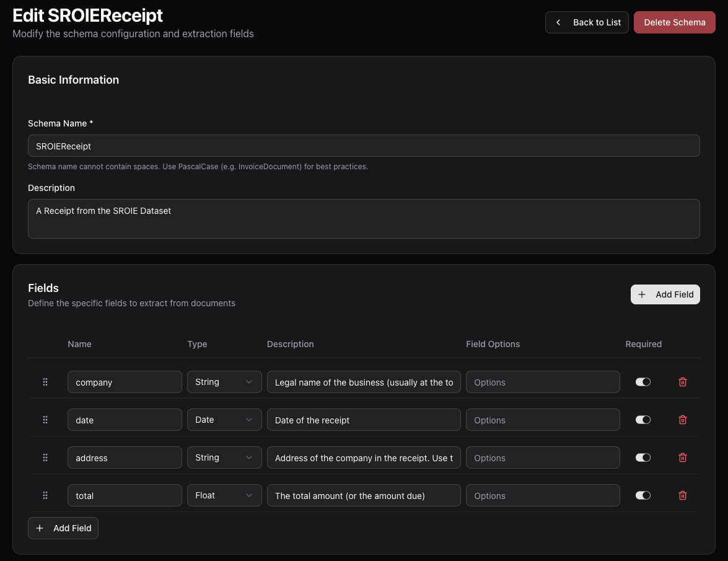Click Options field for total row

click(x=543, y=495)
